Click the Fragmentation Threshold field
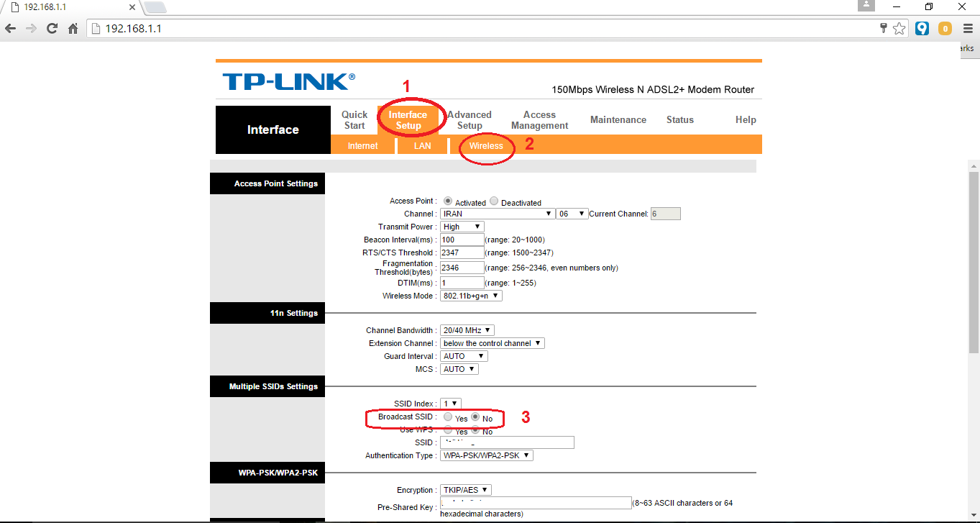This screenshot has height=523, width=980. point(462,268)
